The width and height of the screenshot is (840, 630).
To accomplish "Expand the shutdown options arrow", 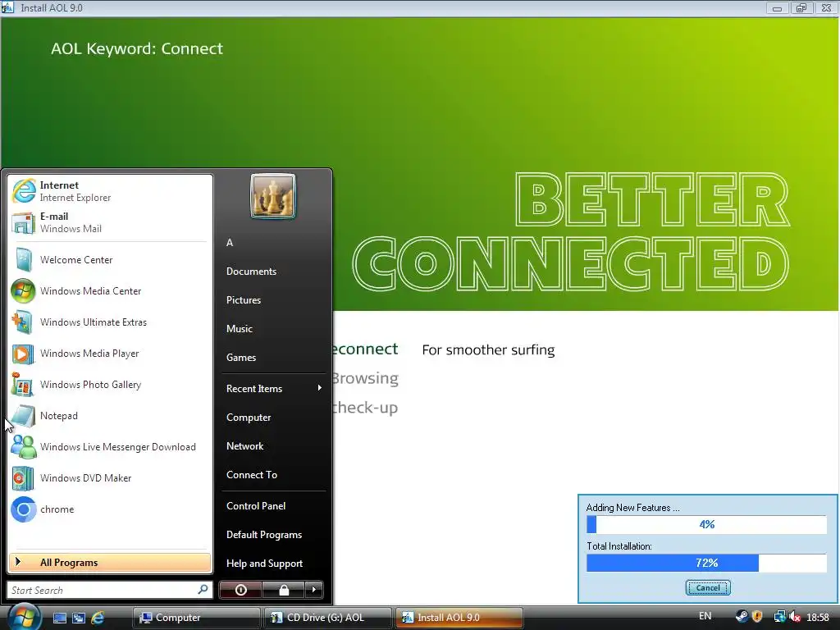I will 314,590.
